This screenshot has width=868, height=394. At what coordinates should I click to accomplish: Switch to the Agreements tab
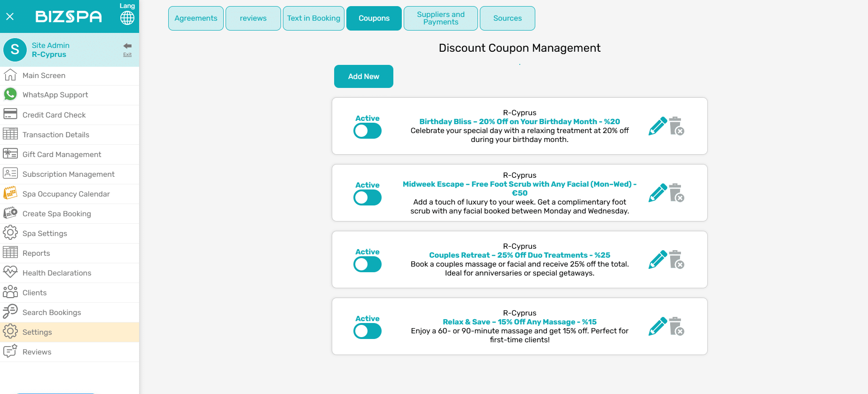[196, 18]
